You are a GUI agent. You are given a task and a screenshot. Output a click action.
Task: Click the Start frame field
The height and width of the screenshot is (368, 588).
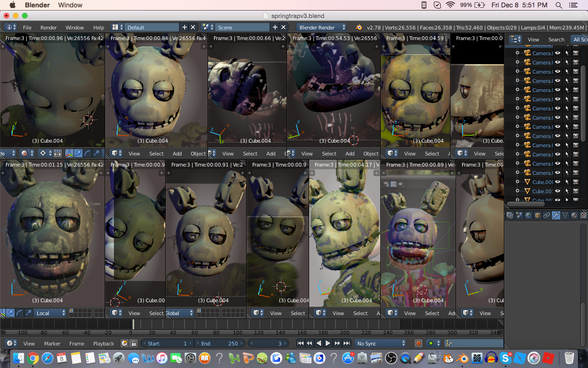(167, 343)
